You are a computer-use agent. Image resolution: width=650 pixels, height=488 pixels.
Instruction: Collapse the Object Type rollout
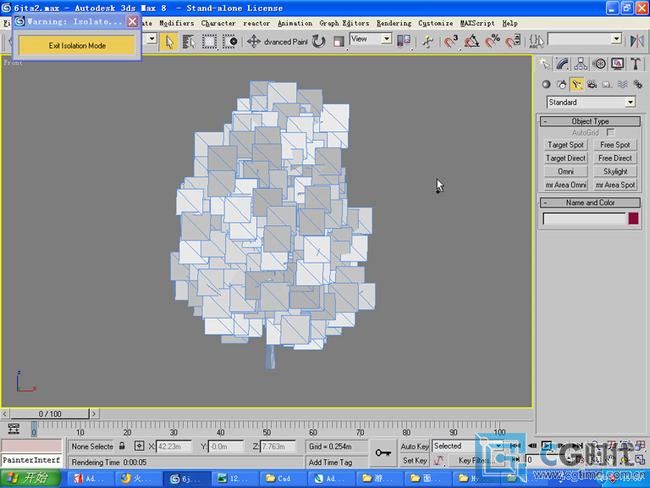pos(590,121)
